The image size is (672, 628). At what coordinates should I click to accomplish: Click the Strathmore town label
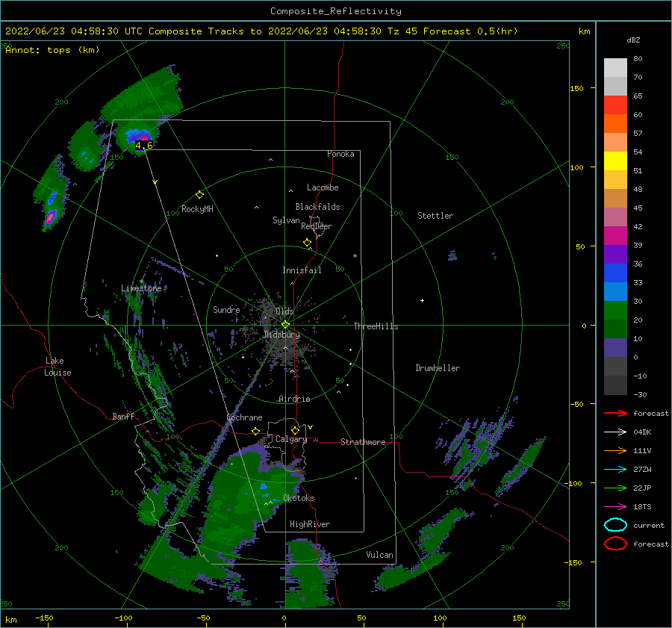point(363,442)
